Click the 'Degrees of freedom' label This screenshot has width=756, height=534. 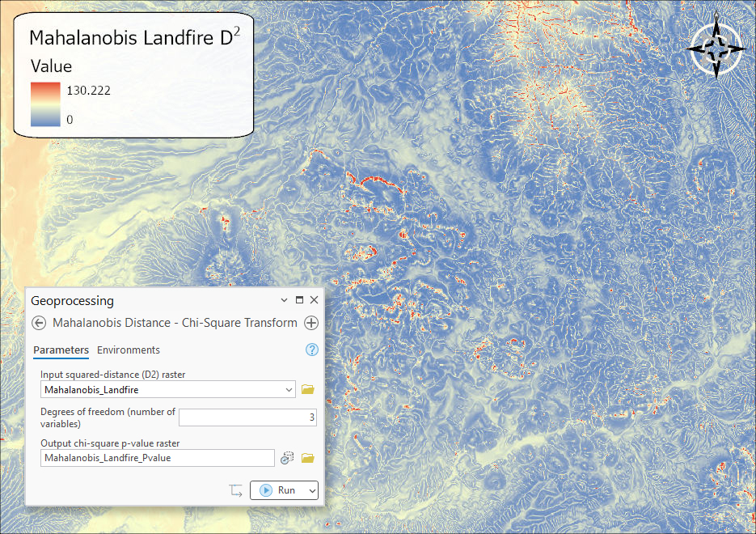[x=108, y=417]
